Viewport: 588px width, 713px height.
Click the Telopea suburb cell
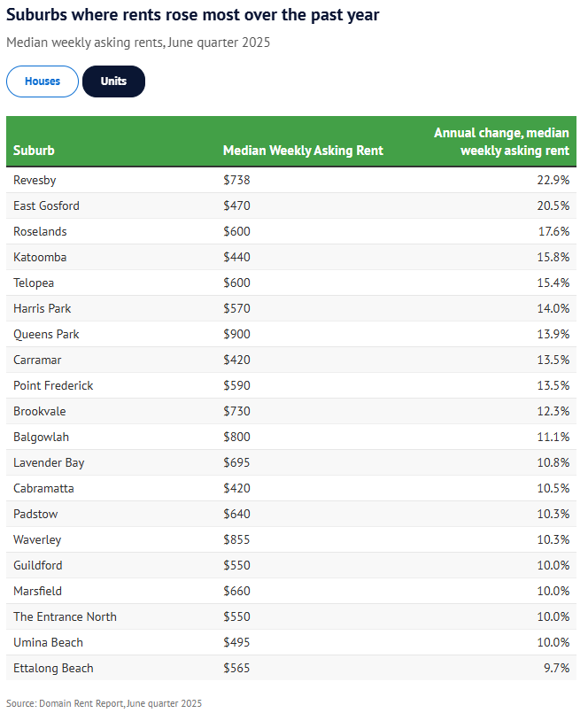click(x=35, y=283)
